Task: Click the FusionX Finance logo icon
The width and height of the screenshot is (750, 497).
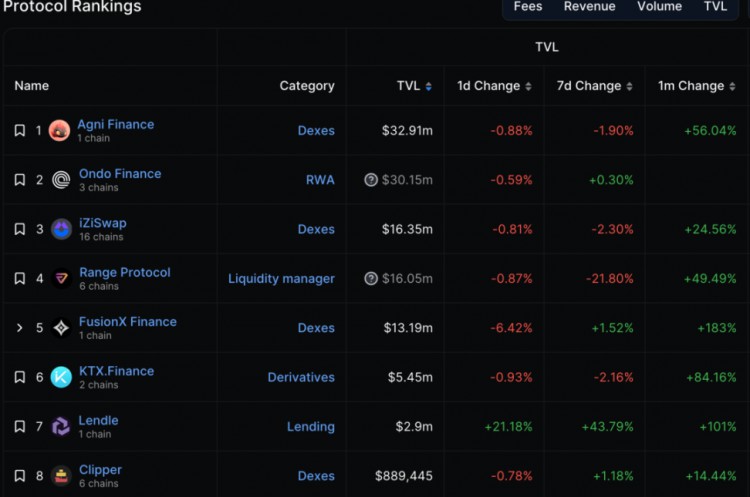Action: pyautogui.click(x=61, y=328)
